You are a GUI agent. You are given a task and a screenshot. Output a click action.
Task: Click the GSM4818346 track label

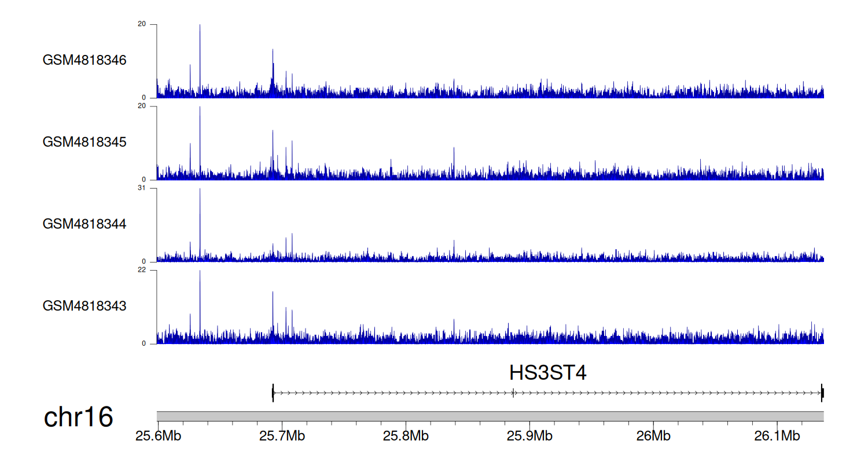pyautogui.click(x=84, y=60)
